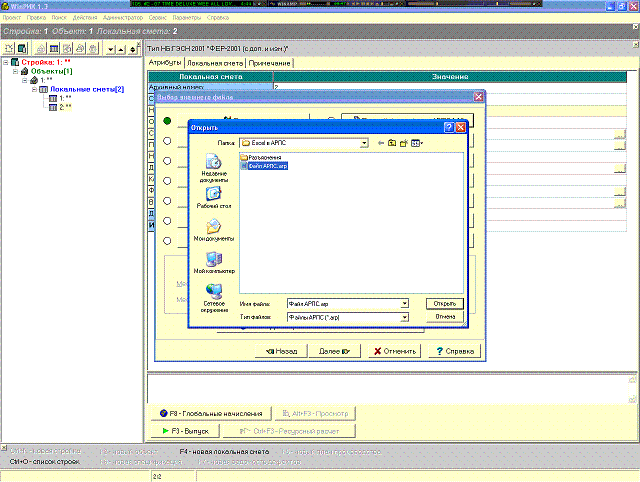Open Network Places in the places bar
Viewport: 640px width, 482px height.
[215, 296]
